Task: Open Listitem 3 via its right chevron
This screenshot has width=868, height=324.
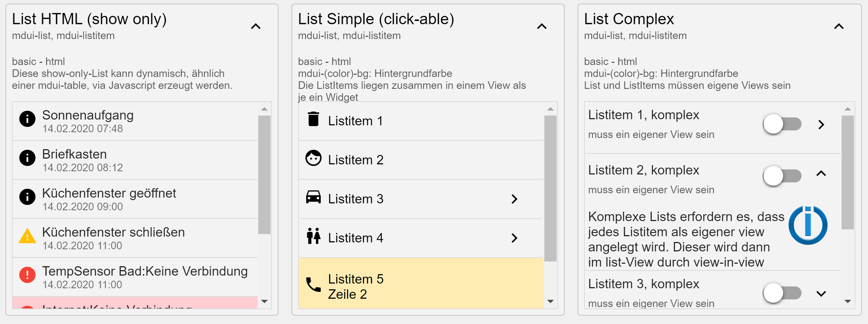Action: (x=514, y=199)
